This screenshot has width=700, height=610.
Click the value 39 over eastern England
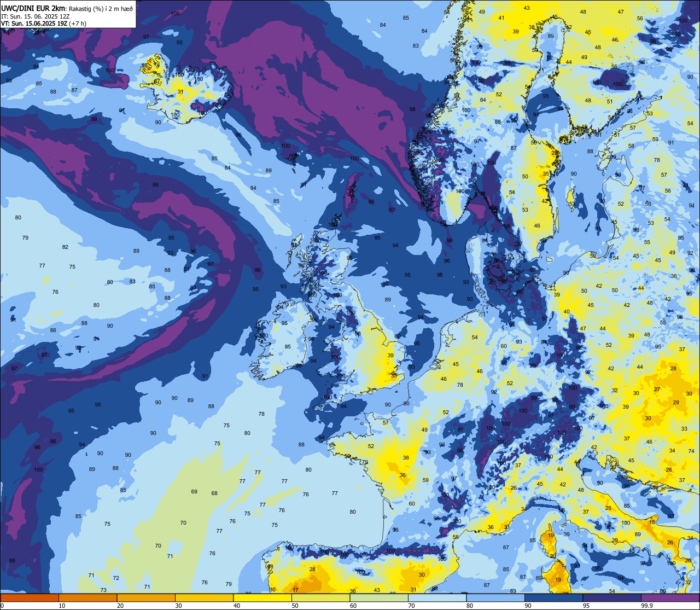pyautogui.click(x=390, y=355)
